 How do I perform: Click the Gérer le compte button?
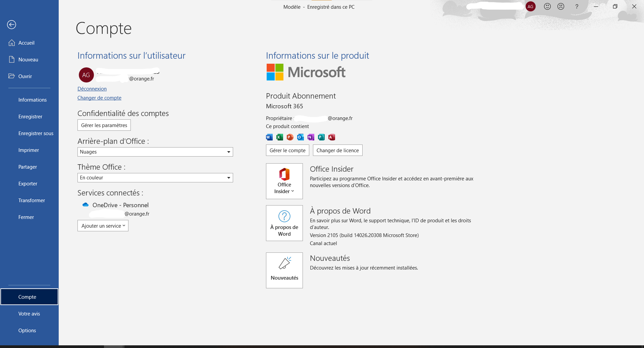(x=287, y=150)
